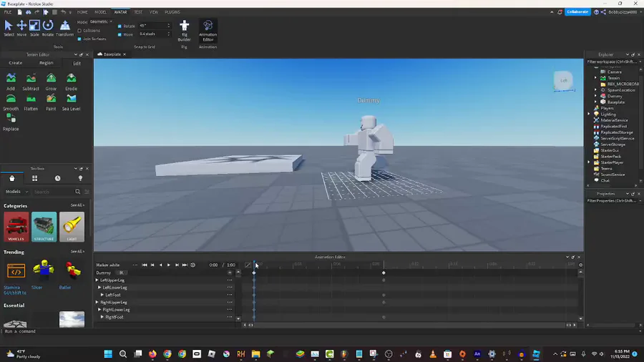Add track with Dummy plus button
644x362 pixels.
click(x=230, y=273)
